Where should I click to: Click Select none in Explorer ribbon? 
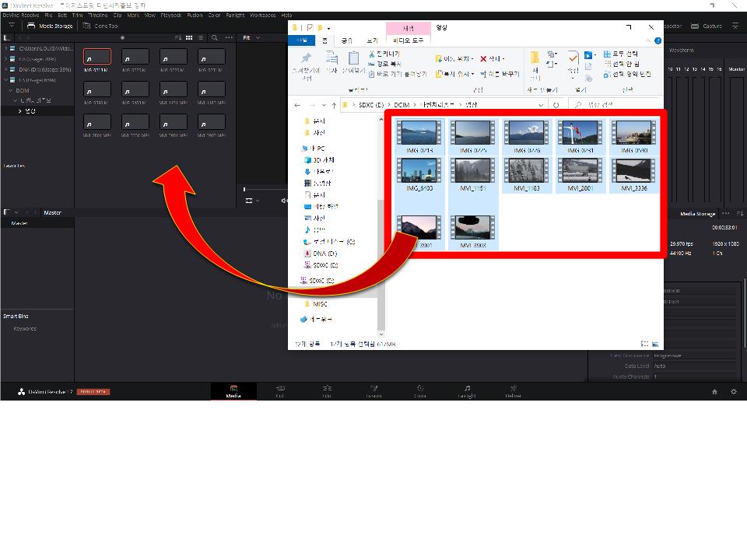pyautogui.click(x=622, y=64)
